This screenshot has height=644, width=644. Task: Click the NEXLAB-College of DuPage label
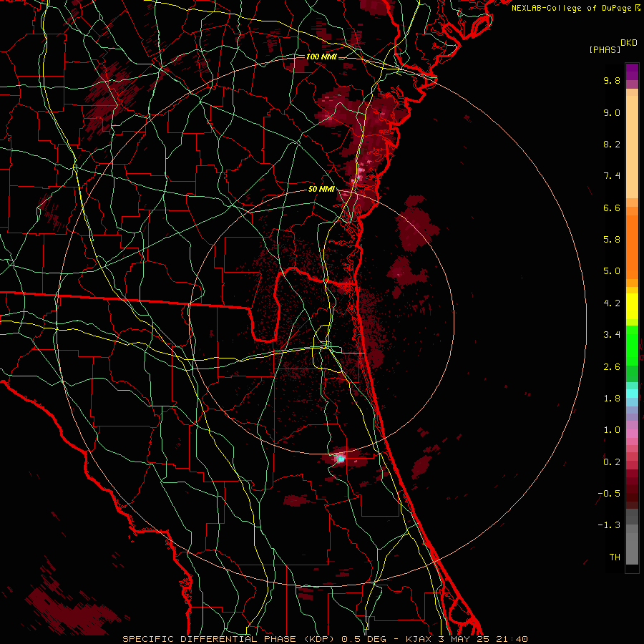point(572,8)
